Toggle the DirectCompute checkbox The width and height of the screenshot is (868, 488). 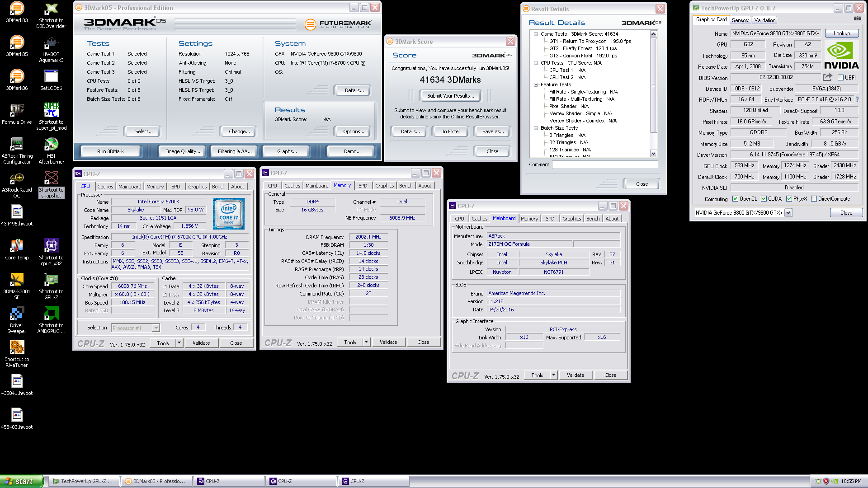pos(814,199)
